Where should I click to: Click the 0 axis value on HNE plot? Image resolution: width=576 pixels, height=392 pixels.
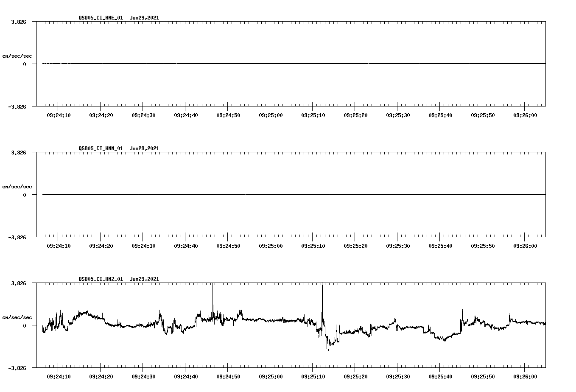click(x=25, y=64)
